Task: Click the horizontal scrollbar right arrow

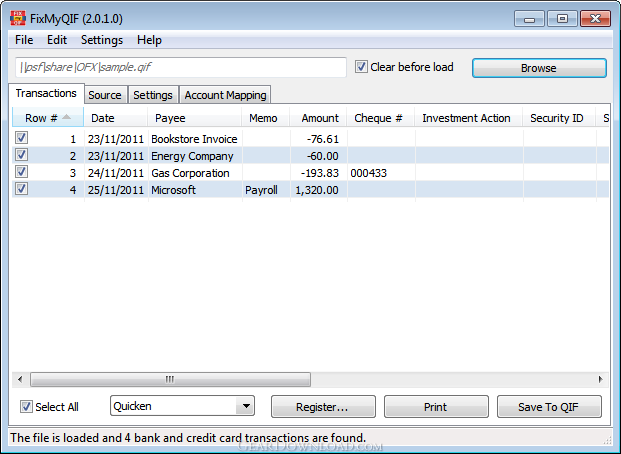Action: pyautogui.click(x=601, y=380)
